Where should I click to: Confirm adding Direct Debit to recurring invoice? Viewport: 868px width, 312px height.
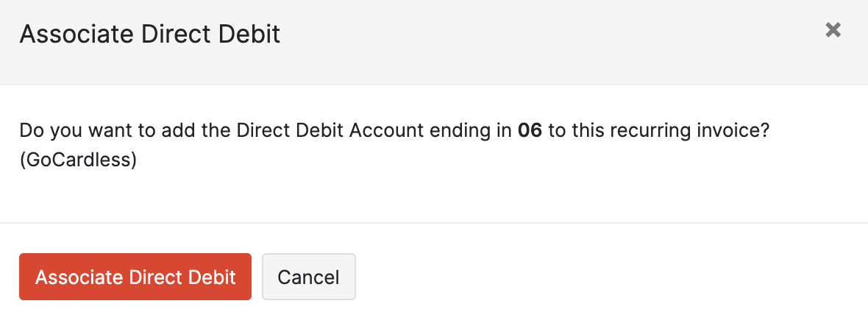(x=135, y=277)
